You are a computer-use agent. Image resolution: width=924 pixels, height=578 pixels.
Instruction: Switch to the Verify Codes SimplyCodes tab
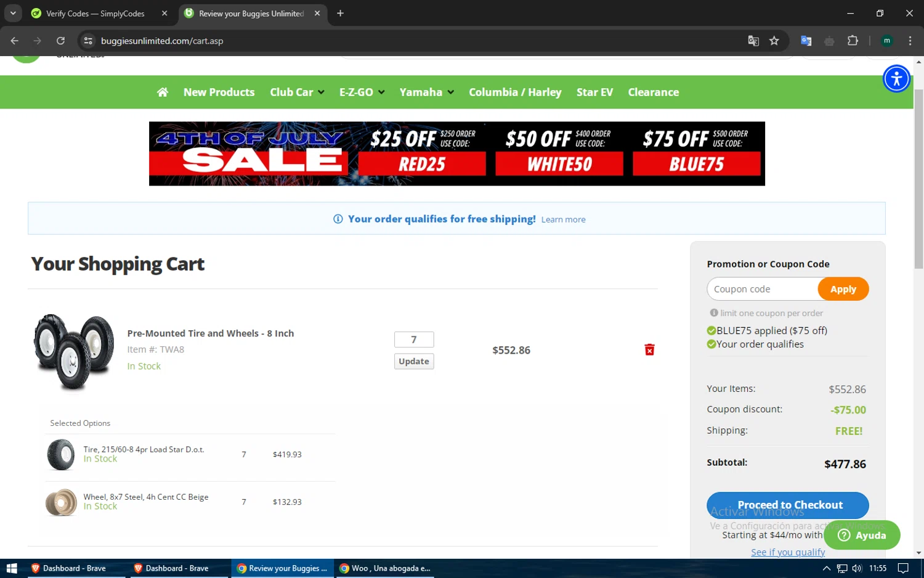click(95, 13)
